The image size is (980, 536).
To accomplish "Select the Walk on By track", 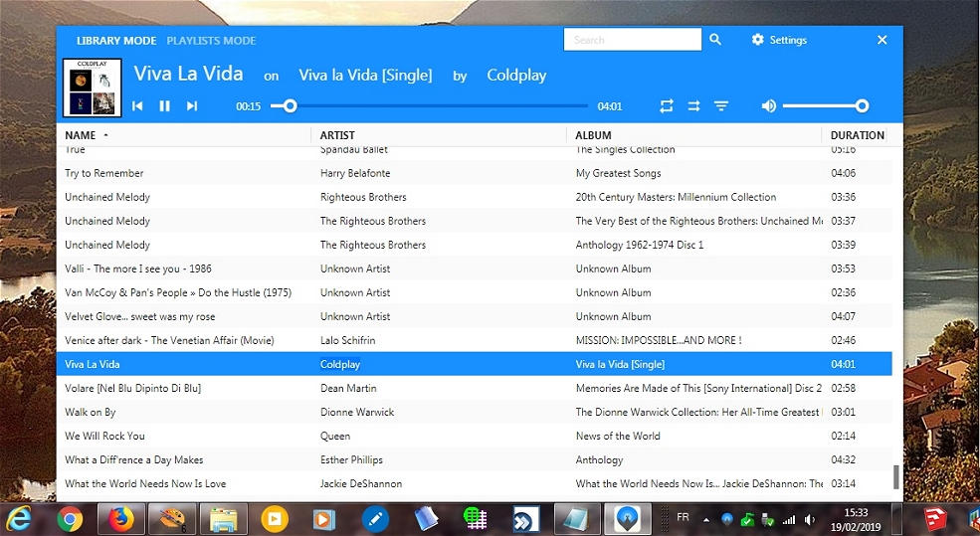I will [475, 412].
